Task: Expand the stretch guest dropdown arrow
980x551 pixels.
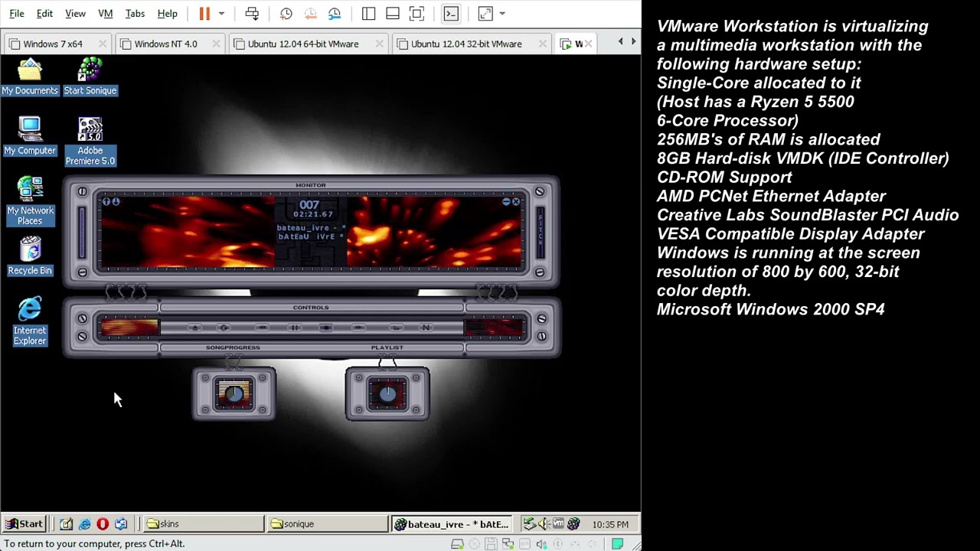Action: tap(501, 14)
